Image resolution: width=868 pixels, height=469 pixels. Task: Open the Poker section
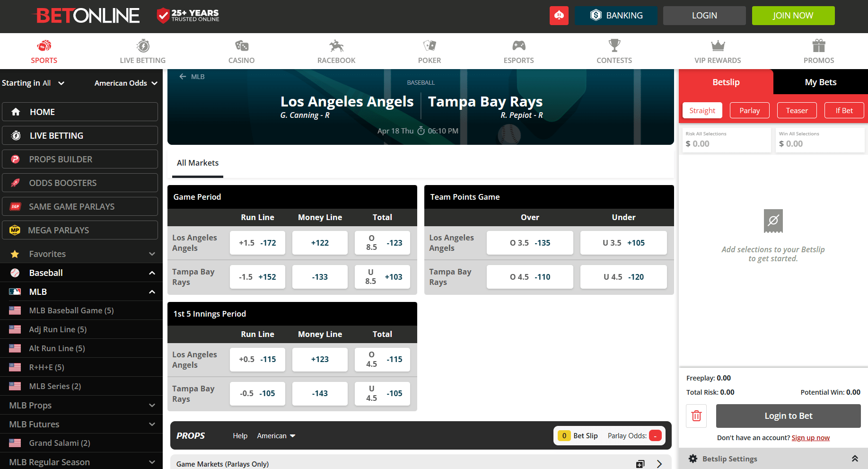point(429,45)
